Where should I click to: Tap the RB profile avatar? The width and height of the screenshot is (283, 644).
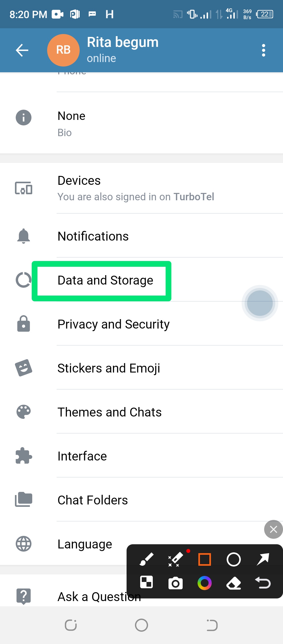coord(63,50)
